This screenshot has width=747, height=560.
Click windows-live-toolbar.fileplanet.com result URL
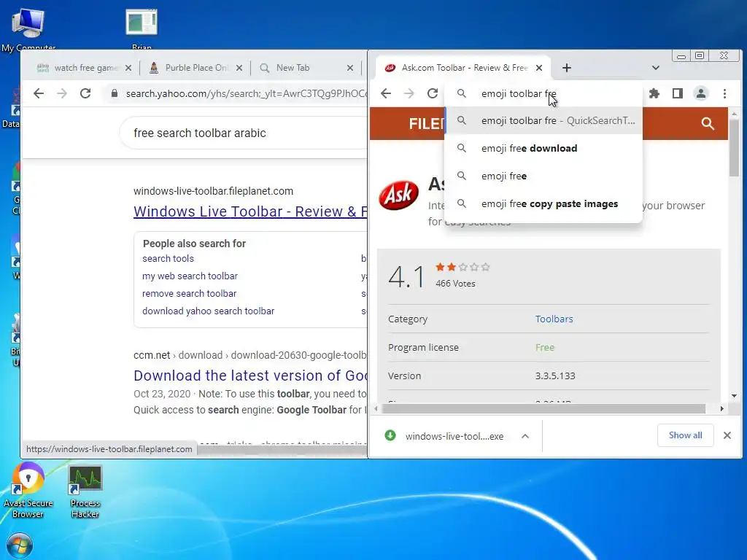213,191
